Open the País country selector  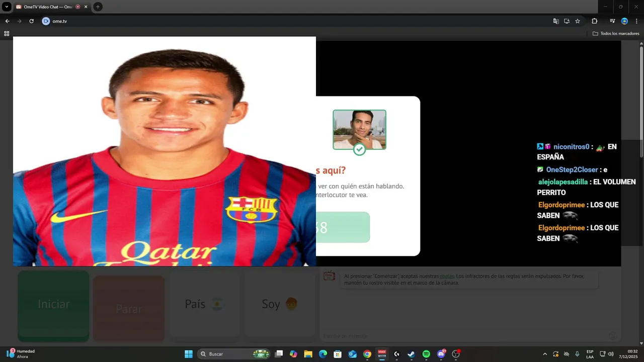click(204, 304)
